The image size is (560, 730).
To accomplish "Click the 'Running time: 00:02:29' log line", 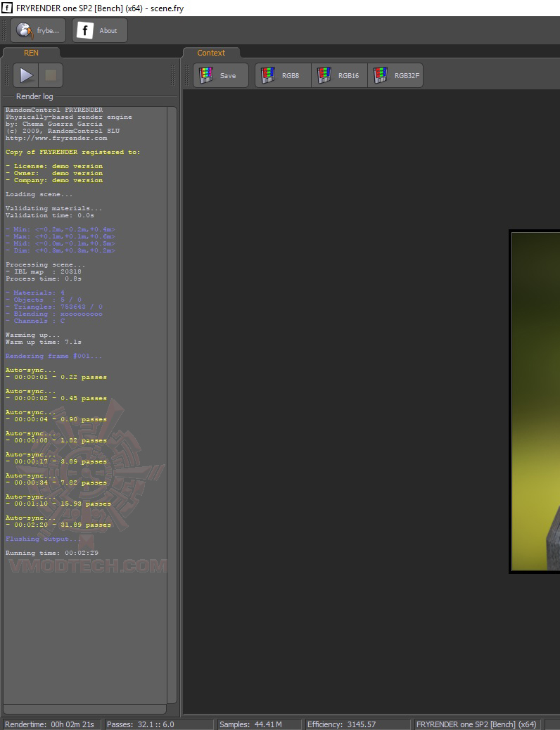I will [52, 553].
